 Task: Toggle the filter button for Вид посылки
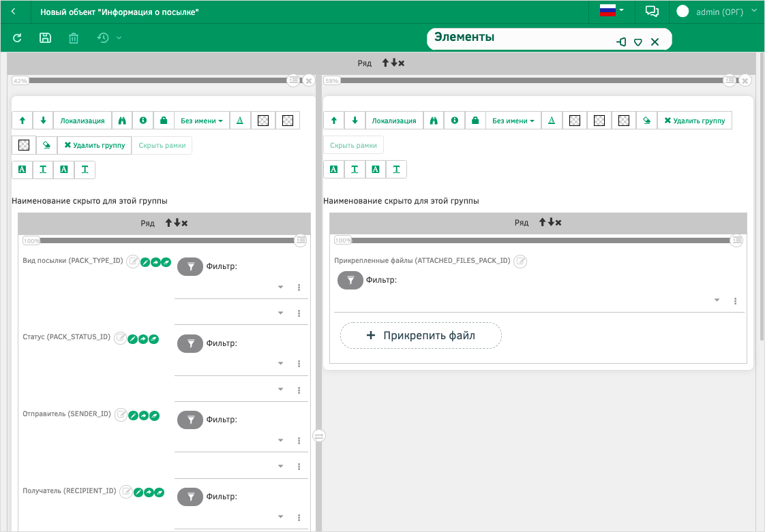pyautogui.click(x=190, y=267)
